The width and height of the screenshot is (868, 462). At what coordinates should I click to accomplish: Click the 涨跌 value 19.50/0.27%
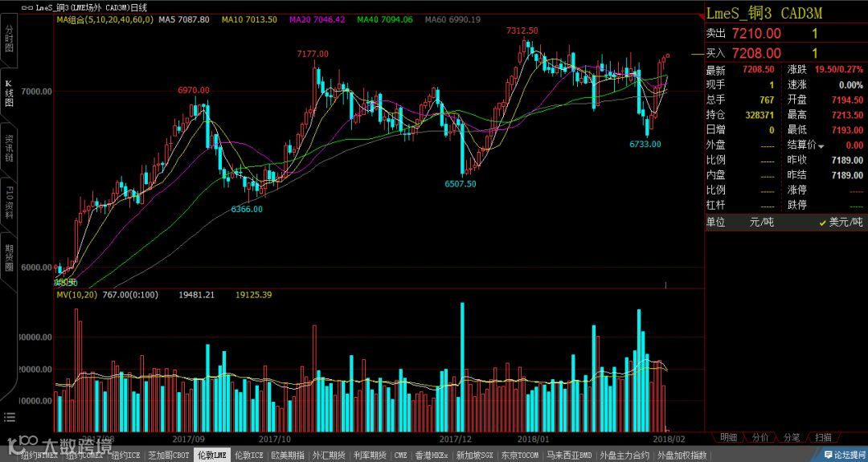(x=838, y=70)
